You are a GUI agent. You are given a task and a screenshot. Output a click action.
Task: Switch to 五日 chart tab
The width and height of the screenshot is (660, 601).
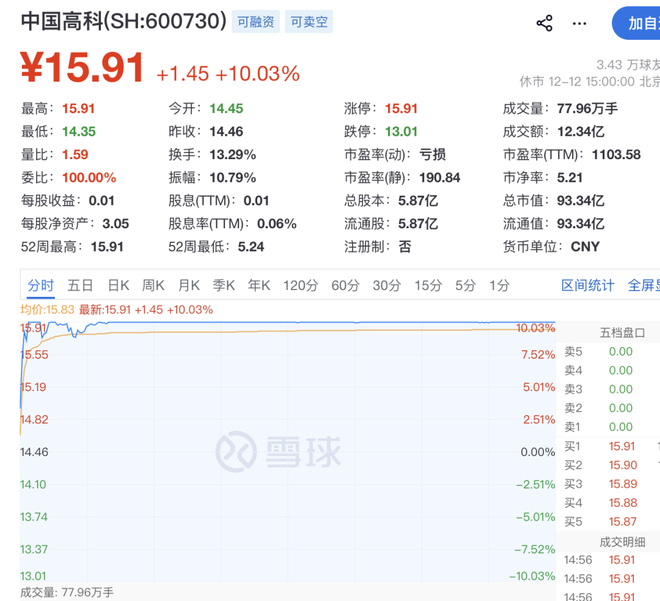81,285
